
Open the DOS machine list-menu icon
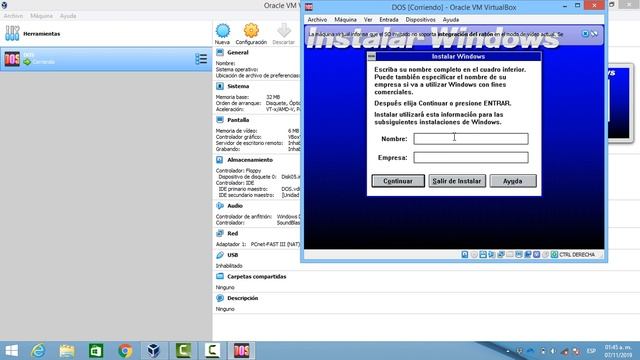pyautogui.click(x=201, y=59)
